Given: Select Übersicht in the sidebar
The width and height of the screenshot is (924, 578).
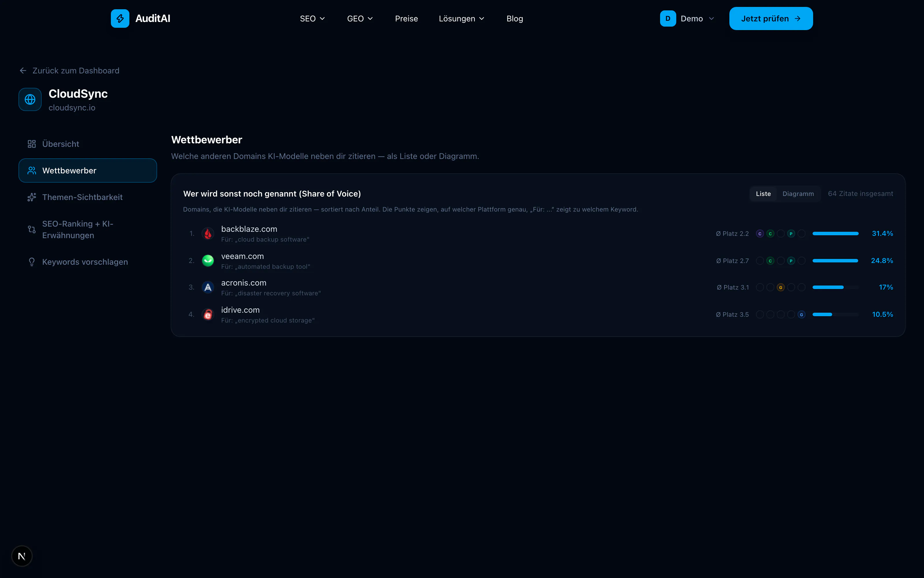Looking at the screenshot, I should pyautogui.click(x=88, y=144).
